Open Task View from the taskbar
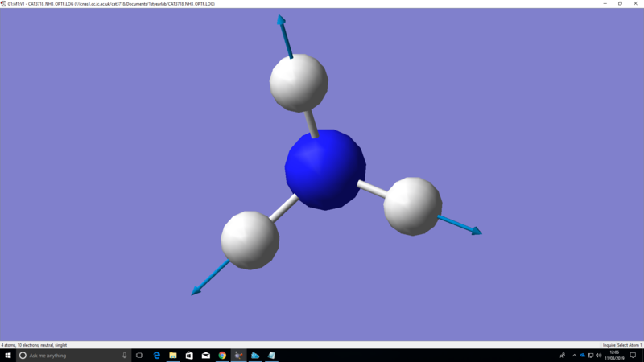Image resolution: width=644 pixels, height=362 pixels. [139, 356]
